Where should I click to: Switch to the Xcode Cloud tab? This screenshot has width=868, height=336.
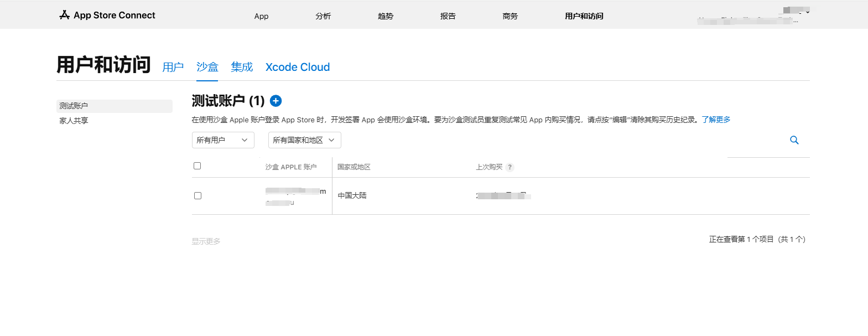[298, 67]
